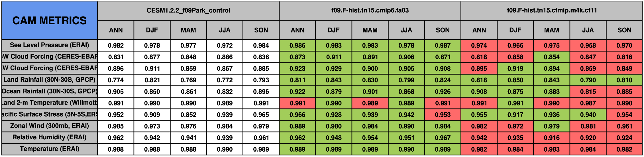644x157 pixels.
Task: Click the f09.F-hist.tn15.cfmip.m4k.cf11 group header
Action: click(552, 11)
